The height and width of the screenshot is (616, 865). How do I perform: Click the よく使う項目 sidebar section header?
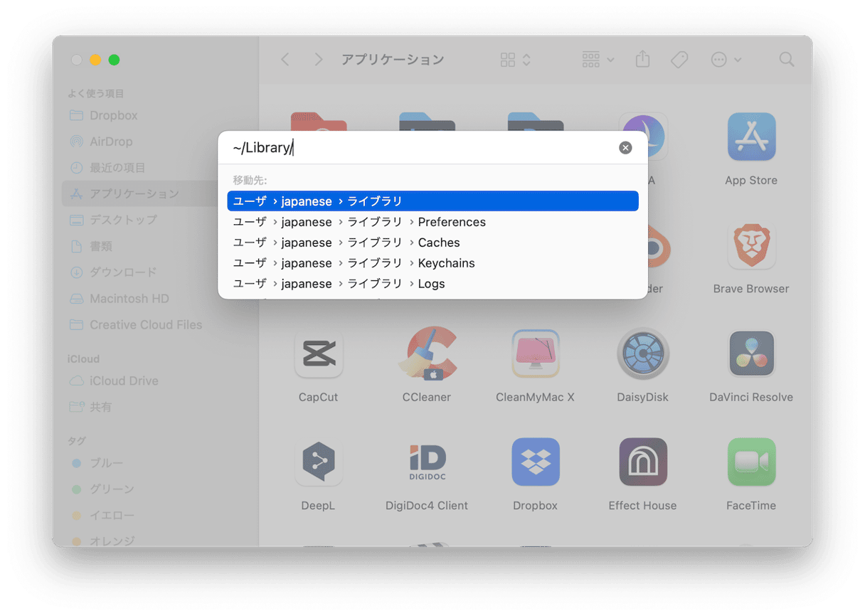[x=96, y=93]
